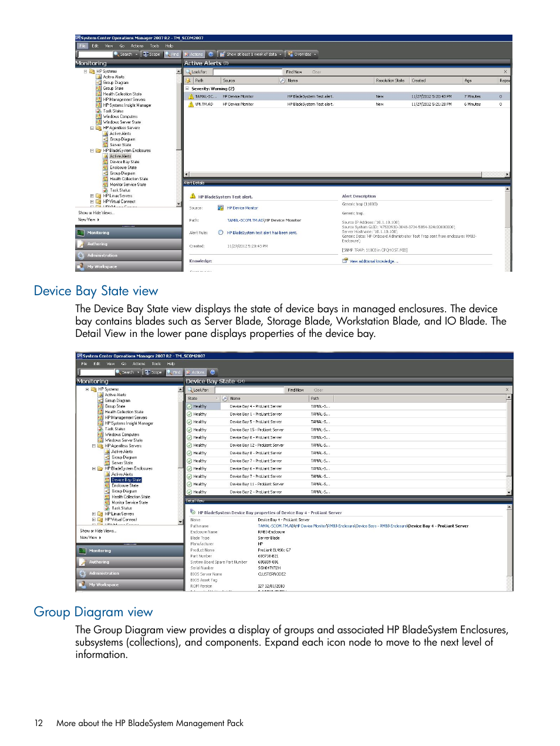Click the Look for input field in Active Alerts window
560x746 pixels.
tap(247, 72)
